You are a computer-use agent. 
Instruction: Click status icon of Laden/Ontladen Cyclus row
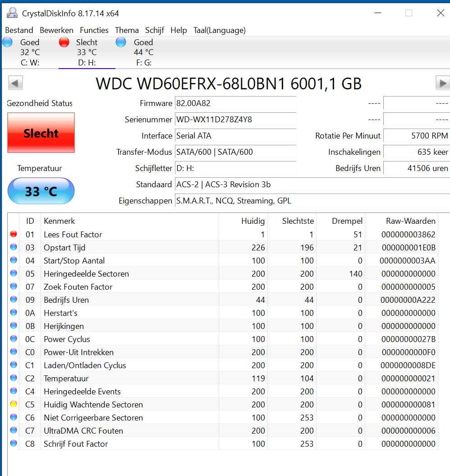pyautogui.click(x=14, y=365)
